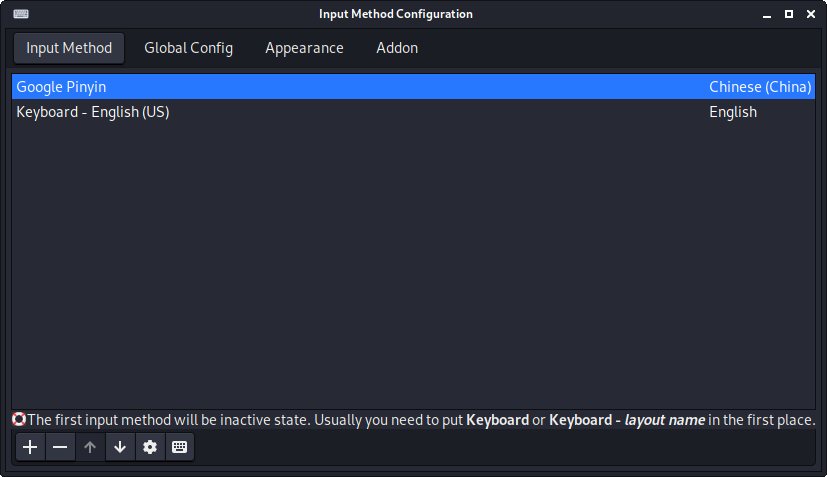Select default keyboard layout icon button
Image resolution: width=827 pixels, height=477 pixels.
[x=180, y=447]
